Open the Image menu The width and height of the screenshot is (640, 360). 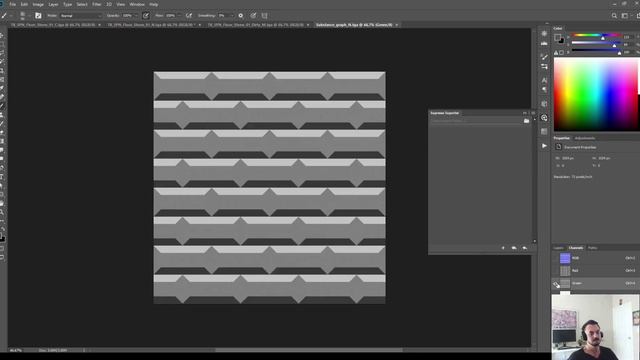(x=38, y=4)
